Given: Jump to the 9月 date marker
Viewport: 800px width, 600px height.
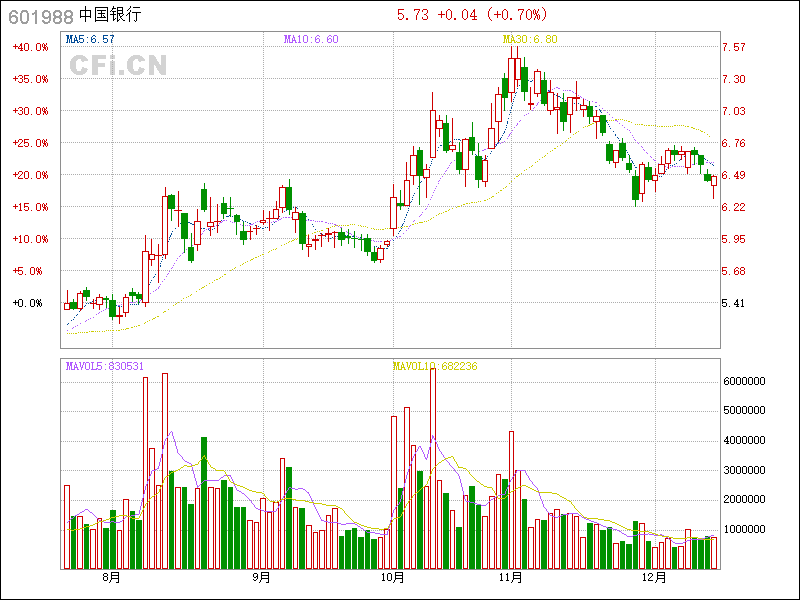Looking at the screenshot, I should [260, 577].
